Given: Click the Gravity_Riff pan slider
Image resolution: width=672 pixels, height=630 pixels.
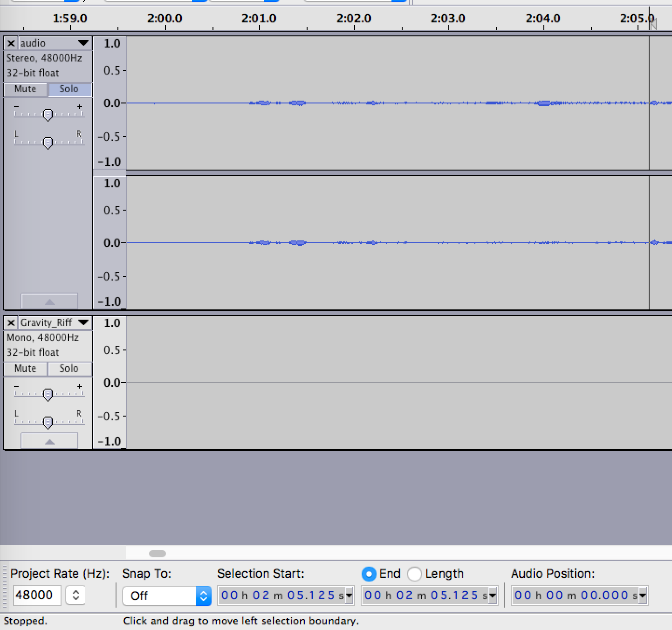Looking at the screenshot, I should click(x=48, y=422).
